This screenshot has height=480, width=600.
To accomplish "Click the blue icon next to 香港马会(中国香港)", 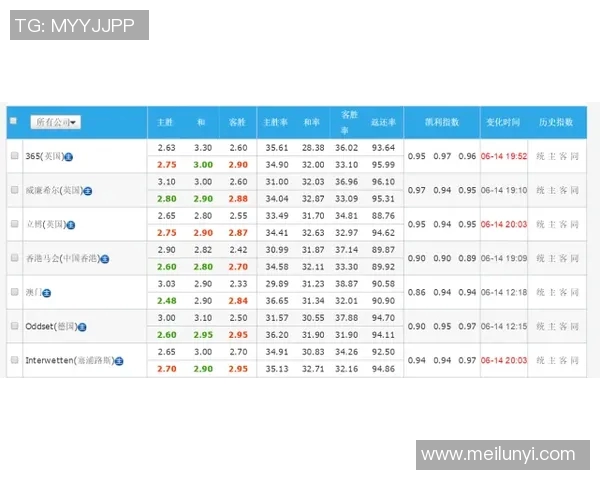I will click(x=104, y=259).
